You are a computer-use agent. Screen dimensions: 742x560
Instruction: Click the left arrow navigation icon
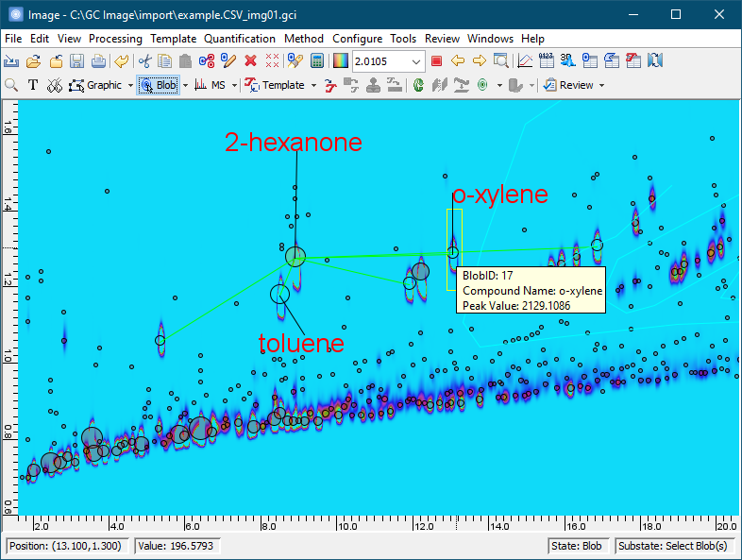point(458,61)
